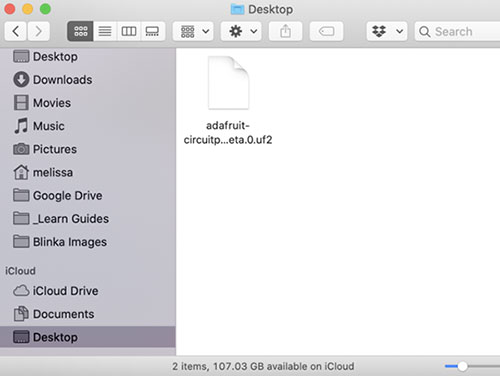The image size is (500, 376).
Task: Click the red close window button
Action: click(10, 9)
